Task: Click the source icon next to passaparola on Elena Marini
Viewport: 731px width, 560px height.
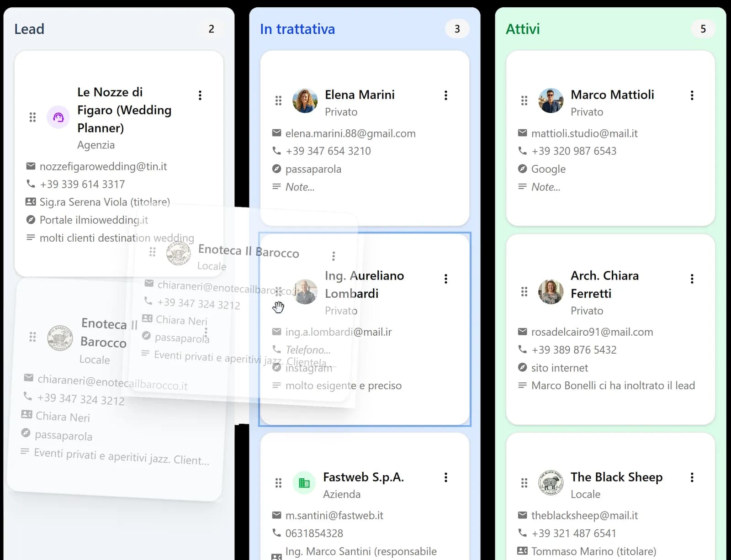Action: pos(276,169)
